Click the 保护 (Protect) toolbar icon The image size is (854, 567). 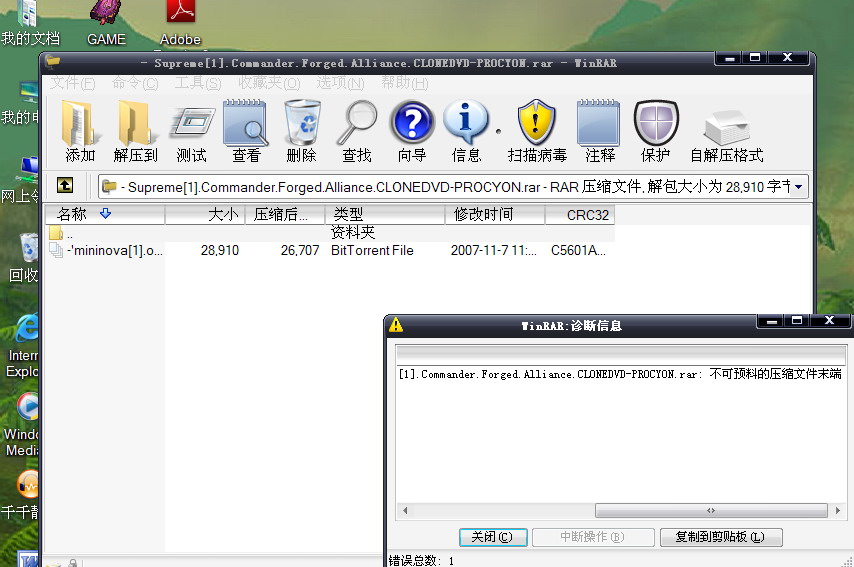656,131
